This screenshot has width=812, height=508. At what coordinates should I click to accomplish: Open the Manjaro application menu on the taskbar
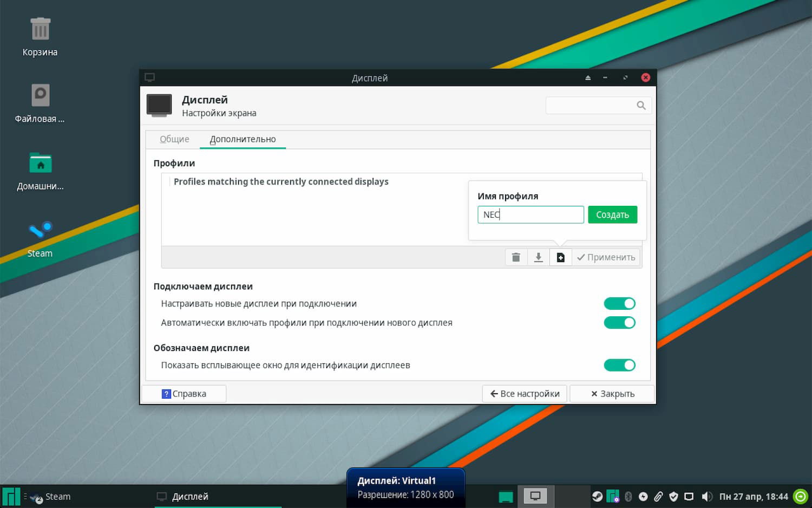tap(11, 497)
